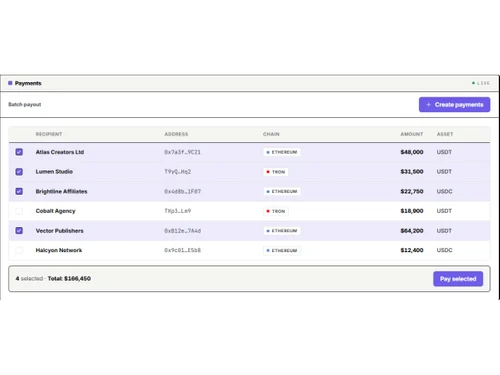Viewport: 500px width, 375px height.
Task: Click the Ethereum badge in Halcyon Network row
Action: pos(282,250)
